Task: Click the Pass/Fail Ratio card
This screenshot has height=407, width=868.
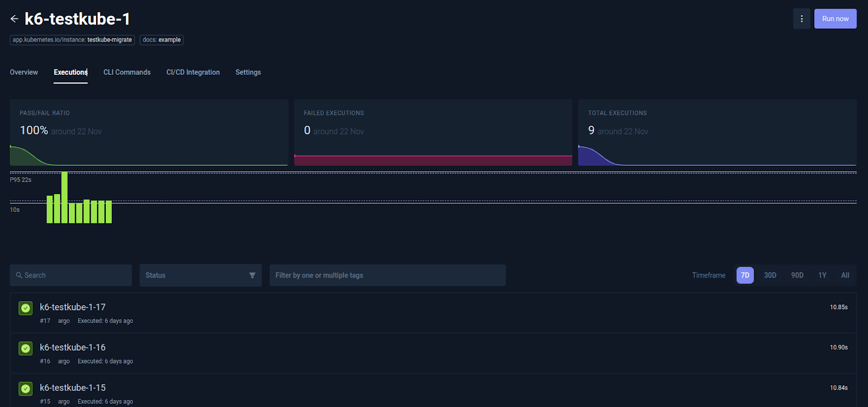Action: [x=149, y=132]
